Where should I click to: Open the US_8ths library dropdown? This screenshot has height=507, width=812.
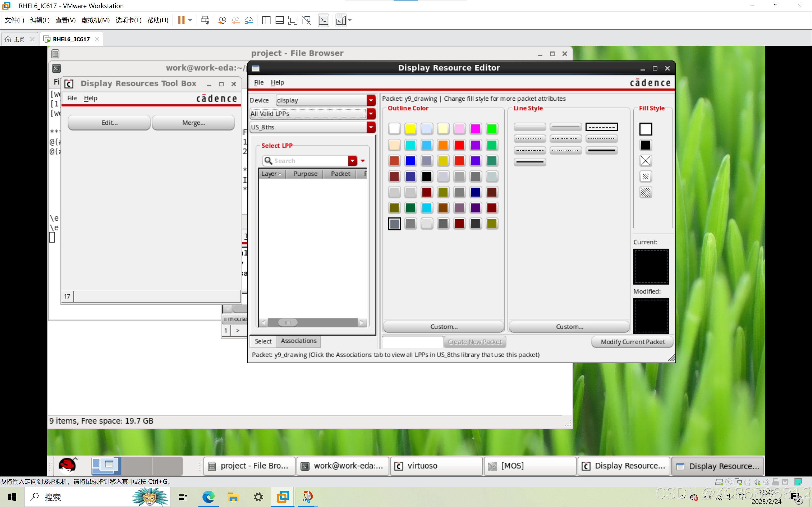tap(371, 127)
